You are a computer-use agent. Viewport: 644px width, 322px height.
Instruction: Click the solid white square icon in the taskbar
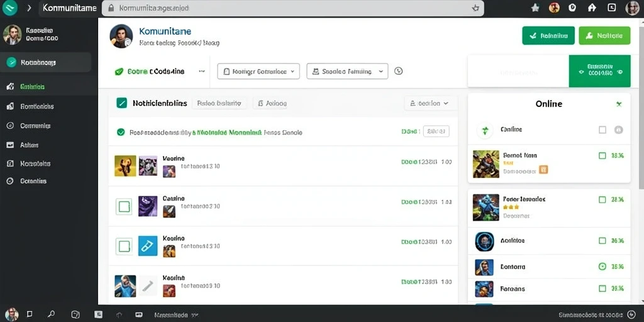pos(98,314)
